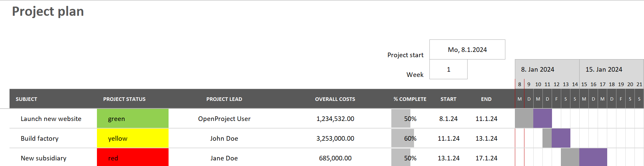This screenshot has width=644, height=166.
Task: Select the Week number input cell
Action: (x=448, y=69)
